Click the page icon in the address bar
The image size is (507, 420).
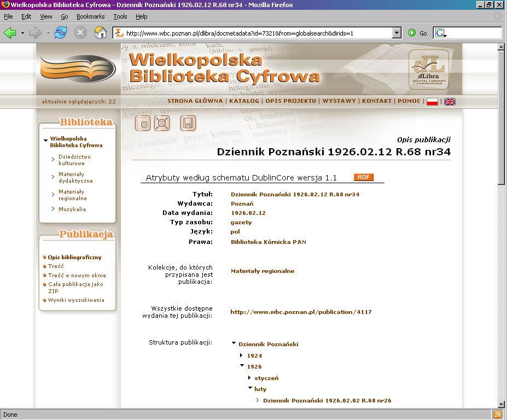[119, 33]
